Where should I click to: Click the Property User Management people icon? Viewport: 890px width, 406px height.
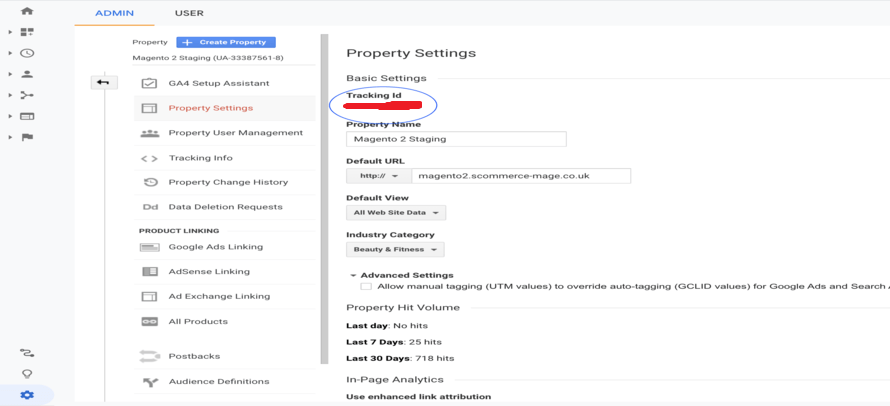click(149, 133)
